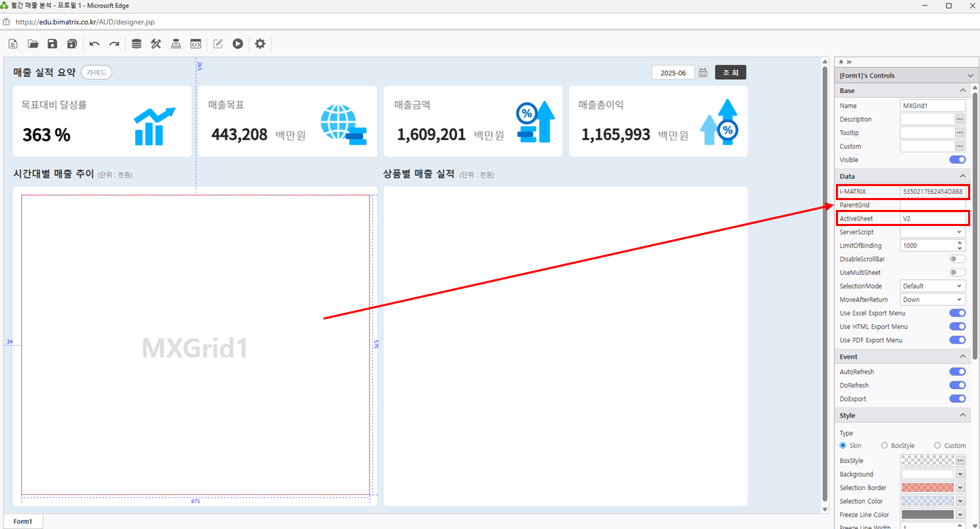The image size is (980, 529).
Task: Click the ActiveSheet value field
Action: 932,219
